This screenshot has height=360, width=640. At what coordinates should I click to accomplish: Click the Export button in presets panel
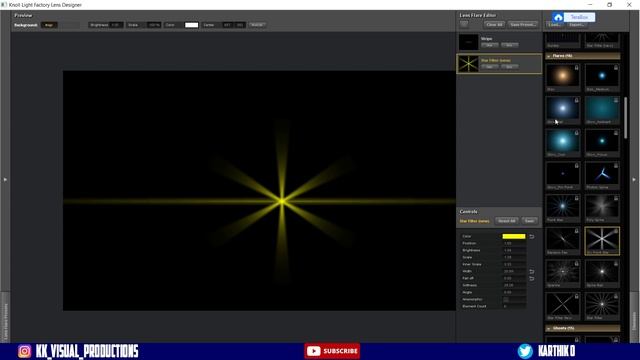click(x=577, y=25)
